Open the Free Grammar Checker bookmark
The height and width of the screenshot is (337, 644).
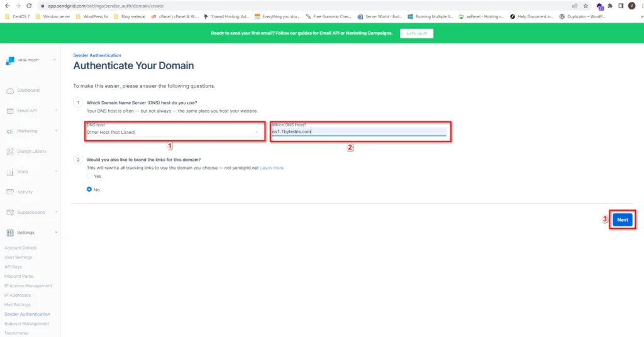[x=328, y=17]
